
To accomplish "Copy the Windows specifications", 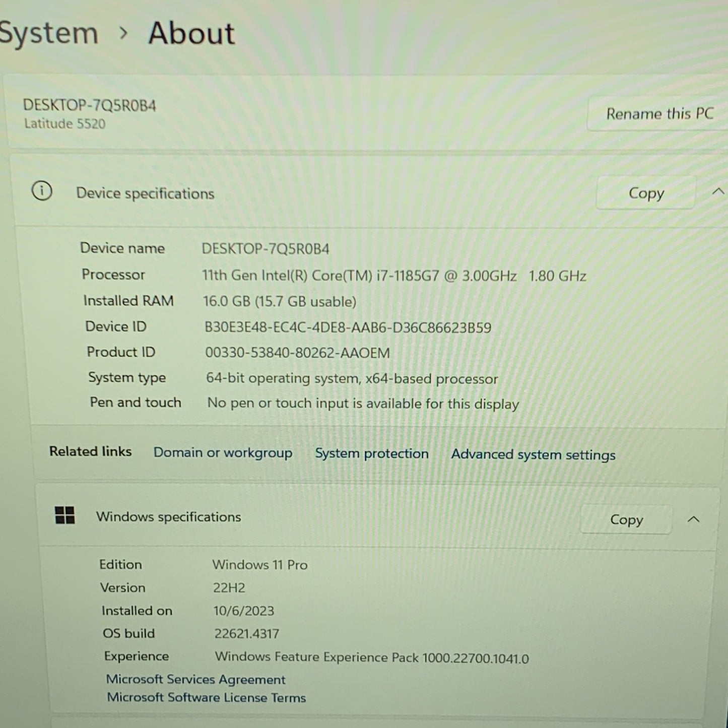I will click(626, 519).
